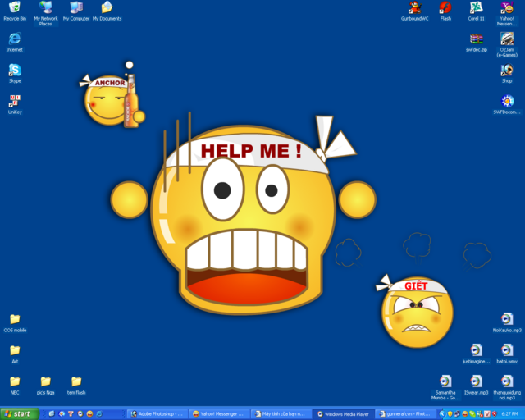Select the Yahoo! Messenger desktop shortcut
525x420 pixels.
[x=507, y=13]
